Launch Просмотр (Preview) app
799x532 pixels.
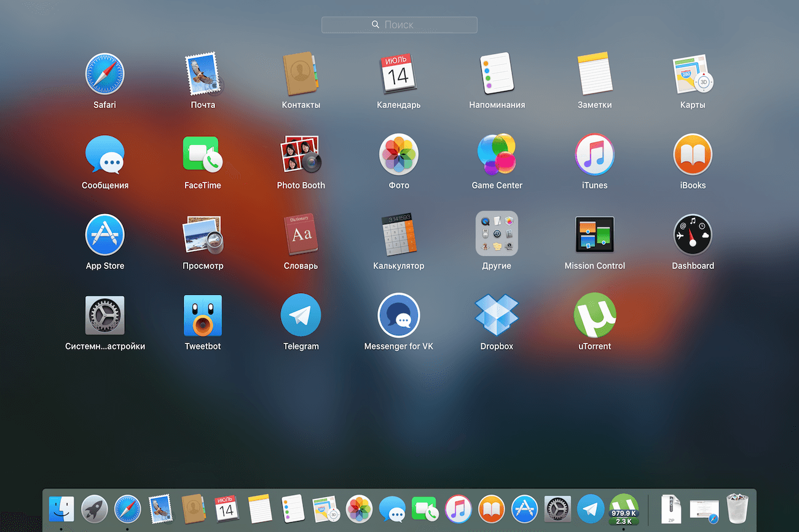pyautogui.click(x=203, y=235)
